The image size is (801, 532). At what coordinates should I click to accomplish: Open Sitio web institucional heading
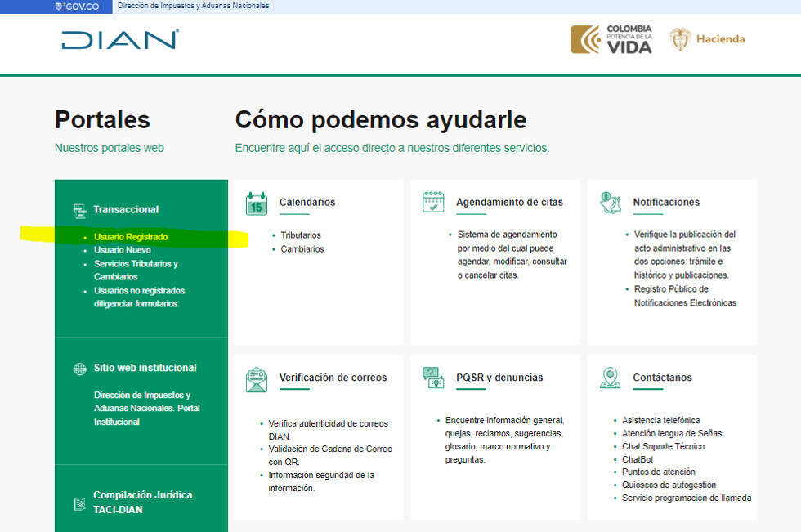pos(145,368)
